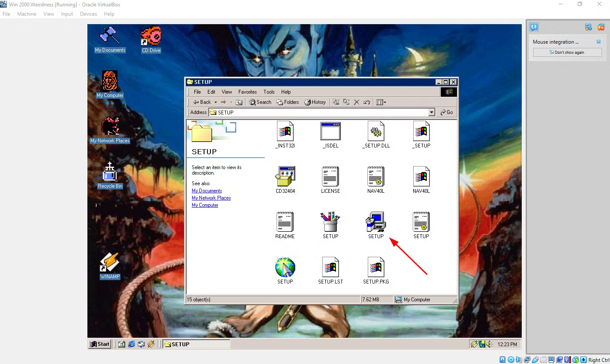
Task: Select the SETUP icon with globe and cursor
Action: tap(285, 267)
